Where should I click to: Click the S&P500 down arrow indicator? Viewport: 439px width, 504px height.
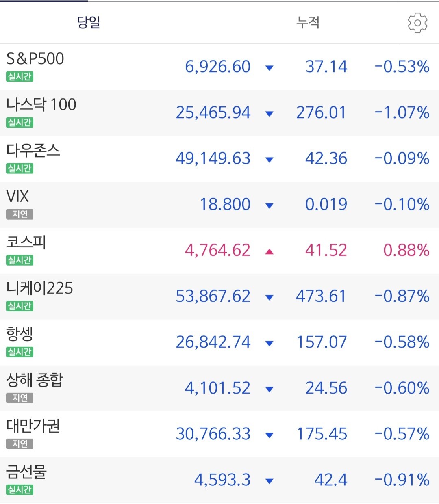coord(269,68)
